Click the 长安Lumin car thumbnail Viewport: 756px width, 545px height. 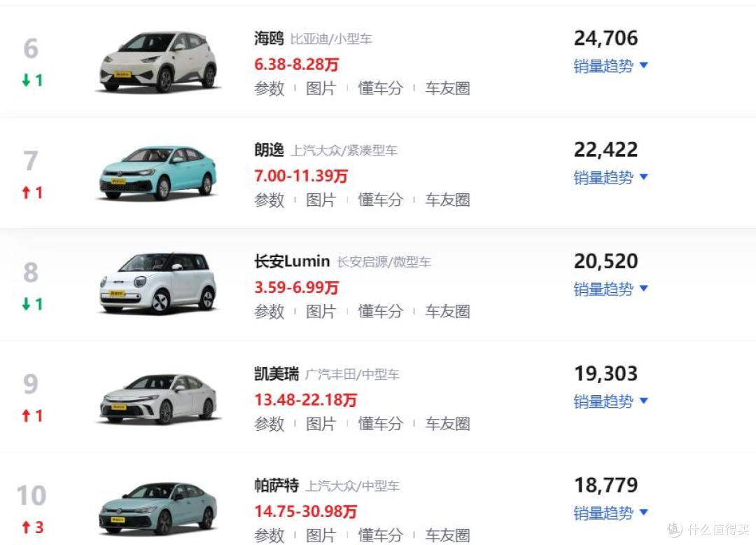pos(158,283)
